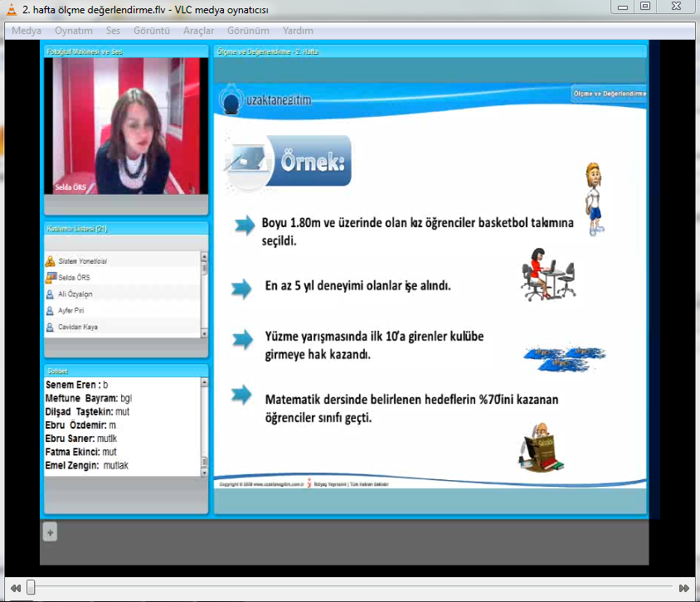The width and height of the screenshot is (700, 602).
Task: Click Ebru Sarıer chat message
Action: coord(81,438)
